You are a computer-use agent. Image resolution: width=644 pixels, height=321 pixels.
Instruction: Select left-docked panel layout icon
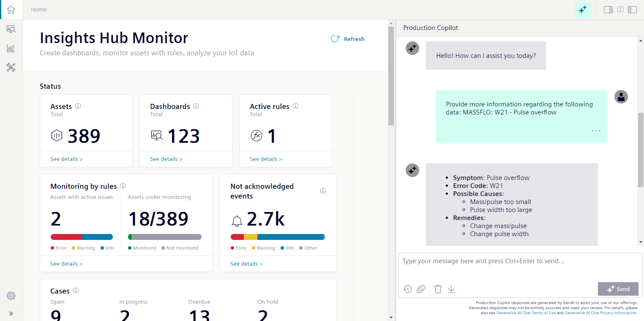[x=632, y=9]
